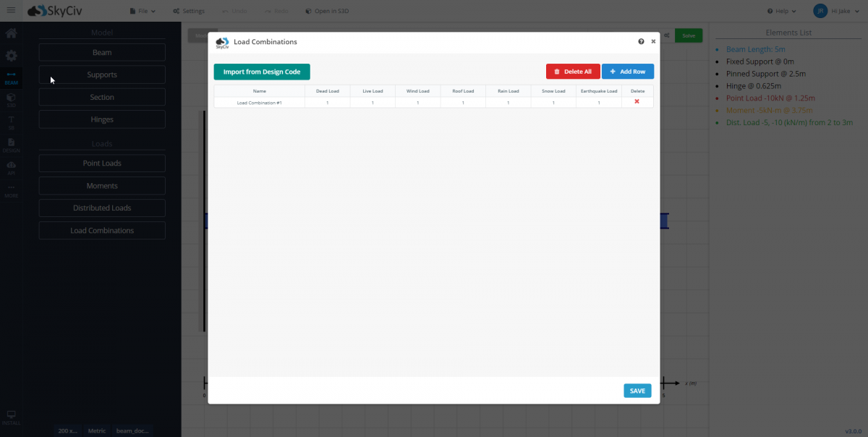
Task: Click the Install icon in sidebar
Action: [x=11, y=417]
